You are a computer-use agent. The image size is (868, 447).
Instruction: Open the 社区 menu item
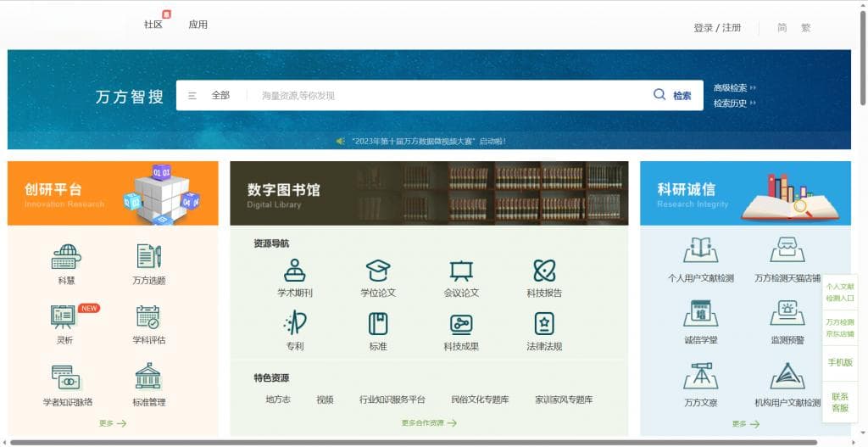153,25
